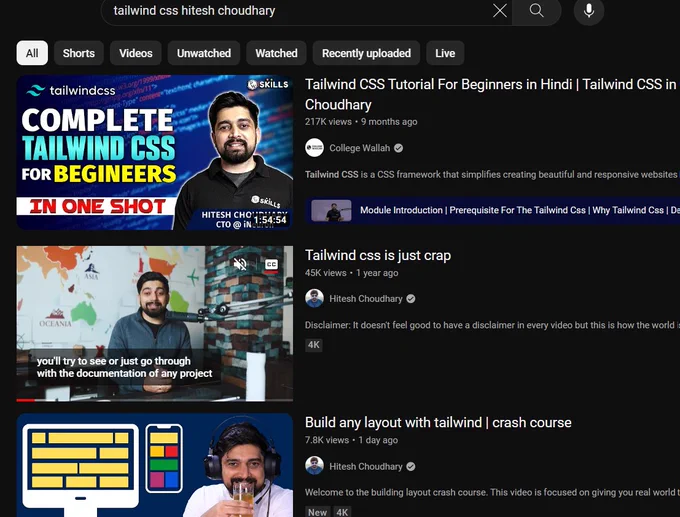Select the Recently uploaded filter chip
This screenshot has height=517, width=680.
(x=366, y=53)
